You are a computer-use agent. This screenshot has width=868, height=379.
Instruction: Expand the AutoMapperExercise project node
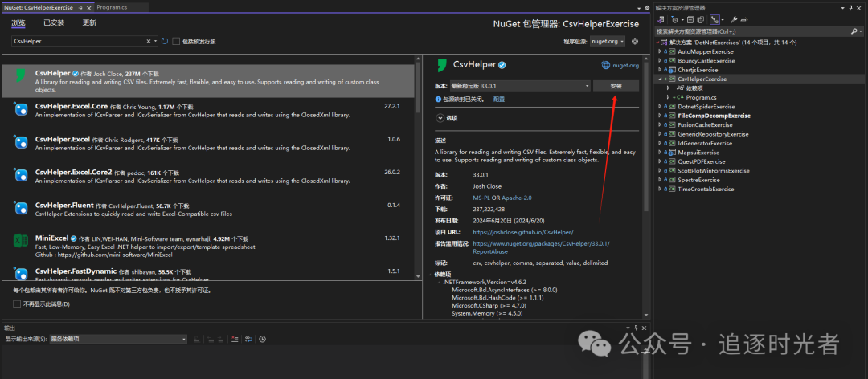coord(660,51)
